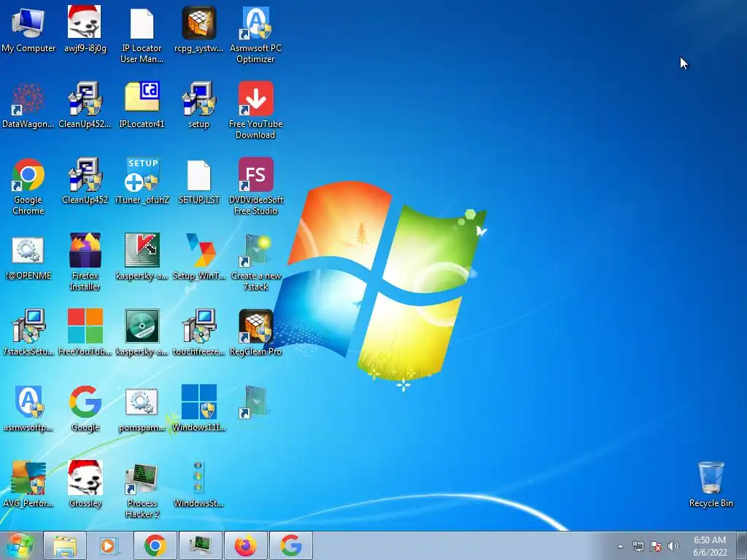The image size is (747, 560).
Task: Open the Windows Start menu
Action: pyautogui.click(x=20, y=545)
